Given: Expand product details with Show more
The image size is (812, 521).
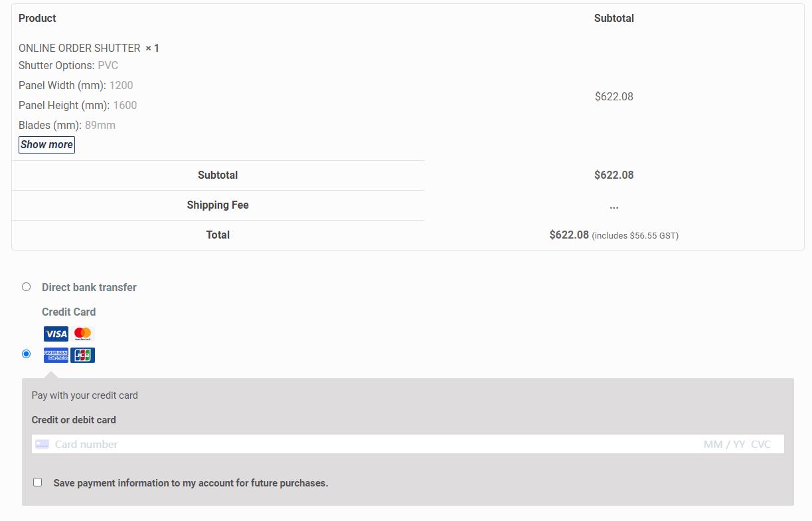Looking at the screenshot, I should 46,145.
